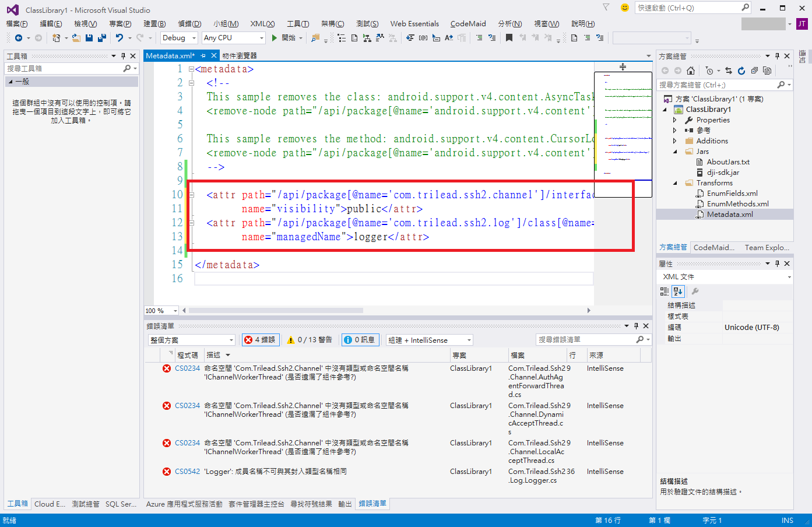The height and width of the screenshot is (527, 812).
Task: Select Metadata.xml in Solution Explorer
Action: coord(730,215)
